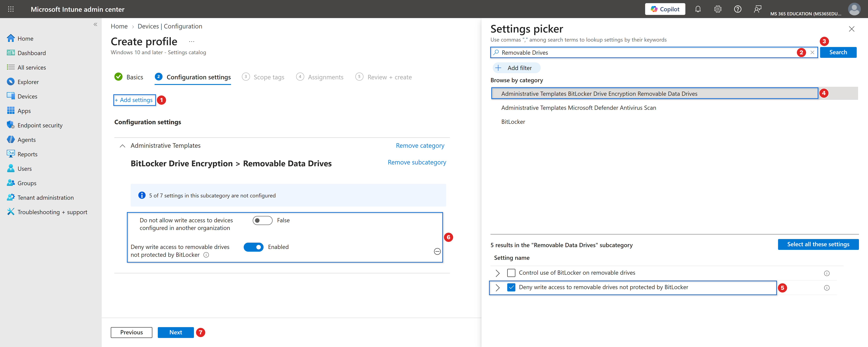
Task: Show info for Control use of BitLocker
Action: pos(827,274)
